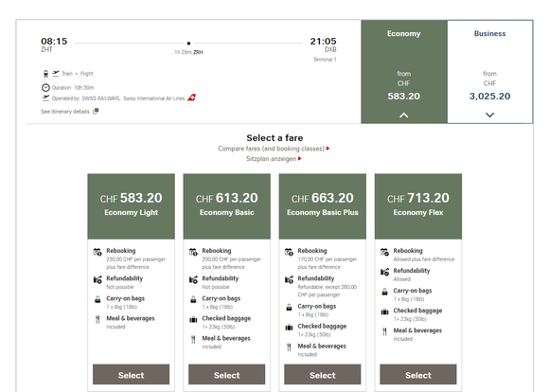549x392 pixels.
Task: Click Economy Light meal & beverages icon
Action: (x=97, y=319)
